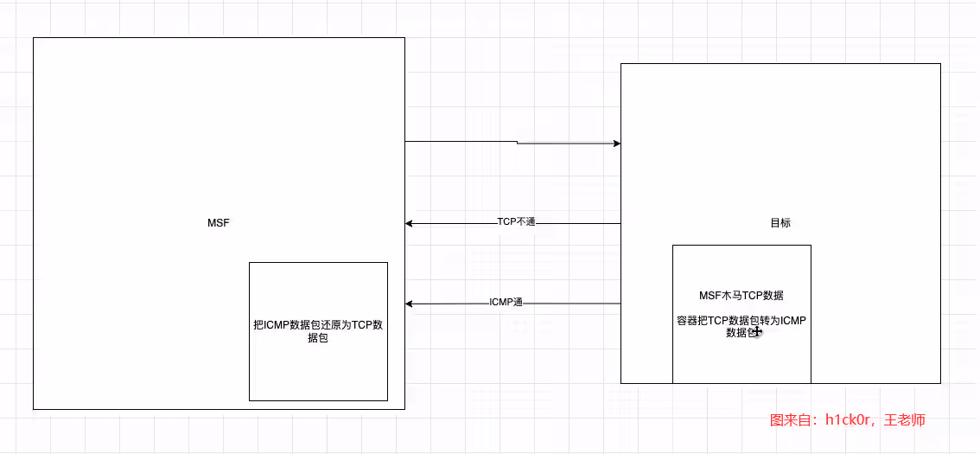This screenshot has height=454, width=980.
Task: Click arrowhead of the TCP不通 arrow
Action: pyautogui.click(x=410, y=224)
